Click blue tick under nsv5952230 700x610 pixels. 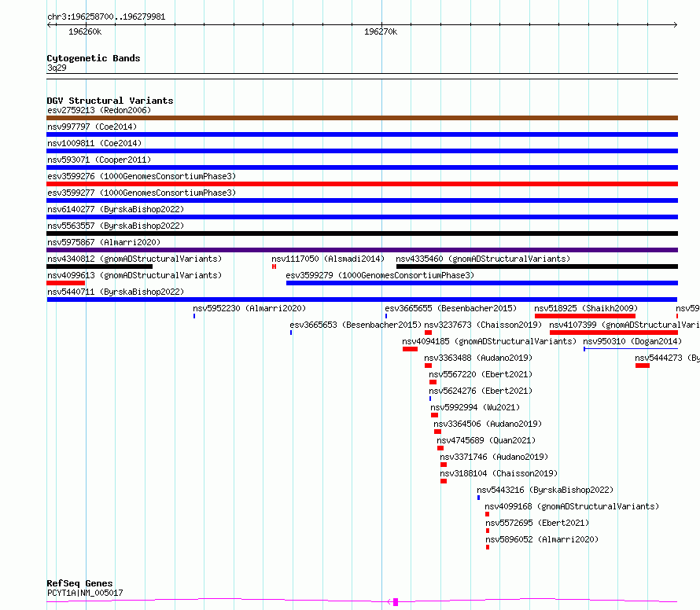(194, 316)
